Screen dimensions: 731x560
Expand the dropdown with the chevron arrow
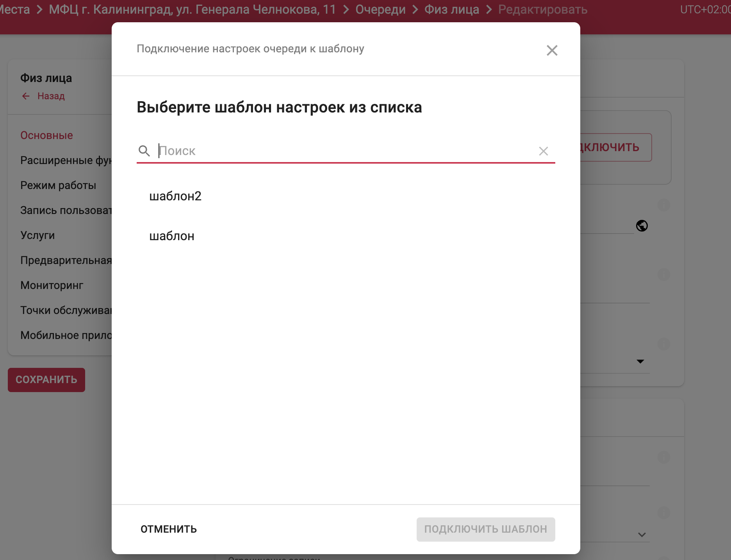642,535
